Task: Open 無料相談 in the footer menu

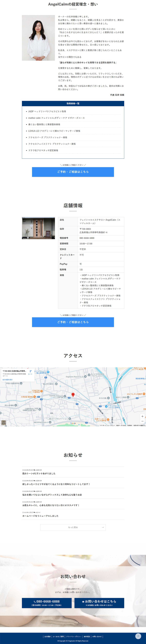Action: click(x=87, y=636)
